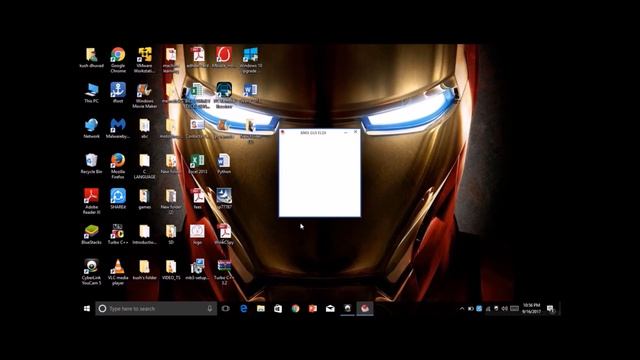The width and height of the screenshot is (640, 360).
Task: Launch Microsoft Edge from taskbar
Action: (x=244, y=309)
